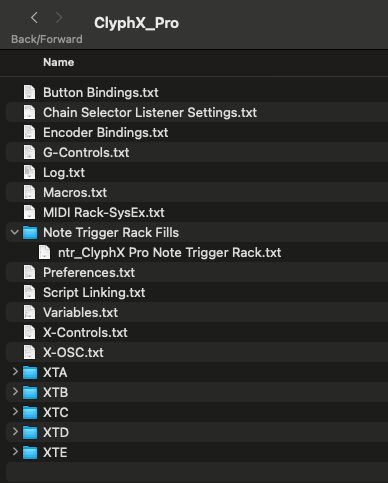This screenshot has height=483, width=388.
Task: Go forward with the Forward arrow
Action: pyautogui.click(x=59, y=17)
